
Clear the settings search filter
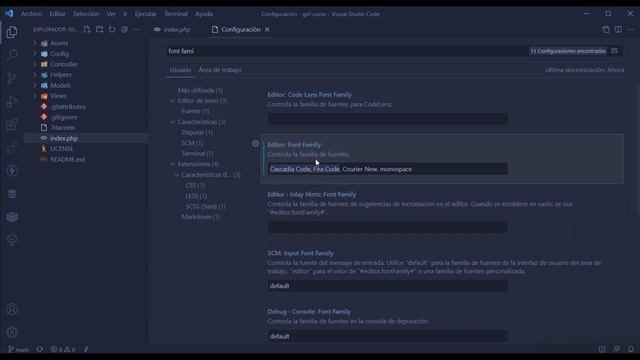point(614,51)
